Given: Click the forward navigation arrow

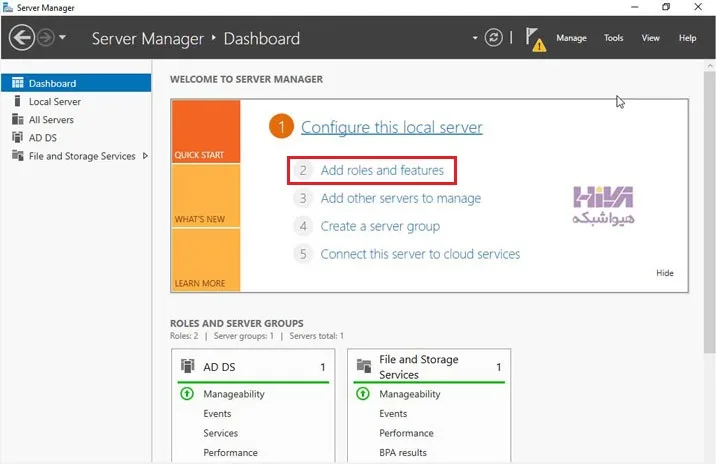Looking at the screenshot, I should pyautogui.click(x=46, y=37).
